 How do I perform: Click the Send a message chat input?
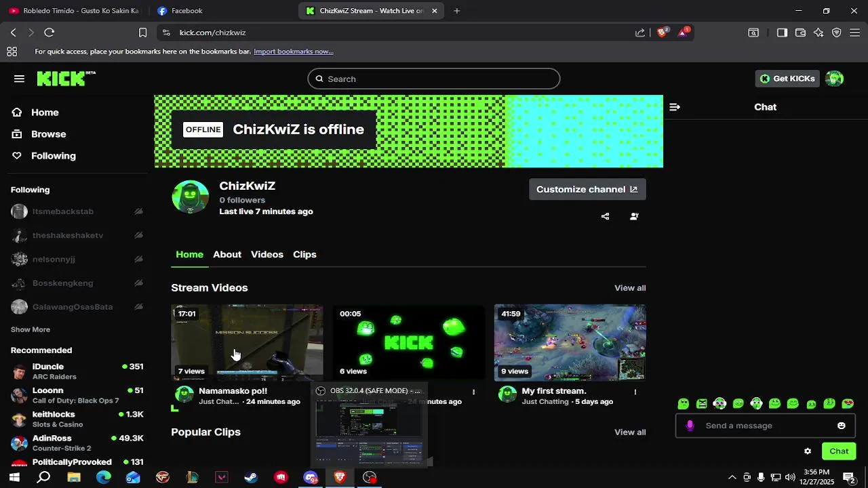(766, 426)
